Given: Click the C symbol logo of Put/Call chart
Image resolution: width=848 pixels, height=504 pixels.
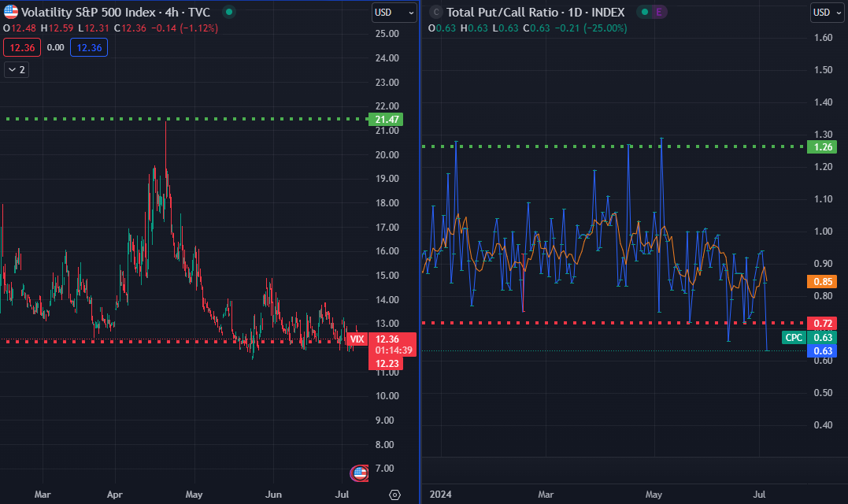Looking at the screenshot, I should 436,12.
